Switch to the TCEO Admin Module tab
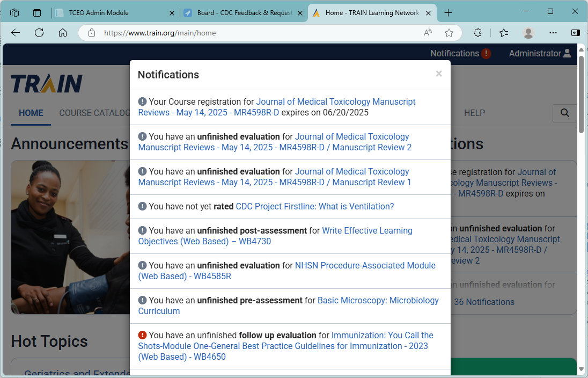 (x=99, y=13)
